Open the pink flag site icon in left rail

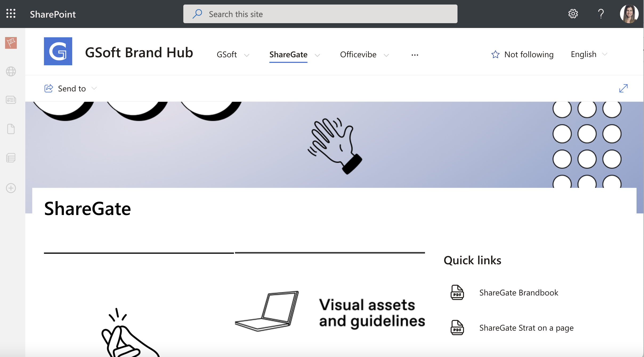click(11, 43)
